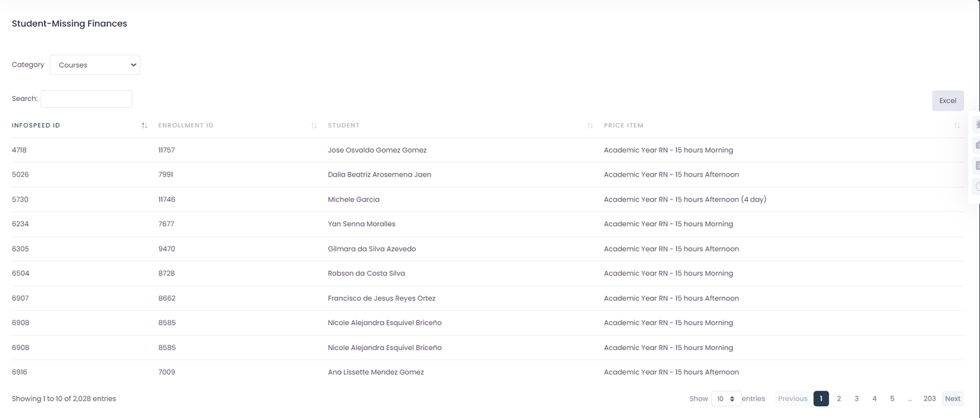Sort table by Infospeed ID column arrows
This screenshot has width=980, height=418.
(x=144, y=126)
